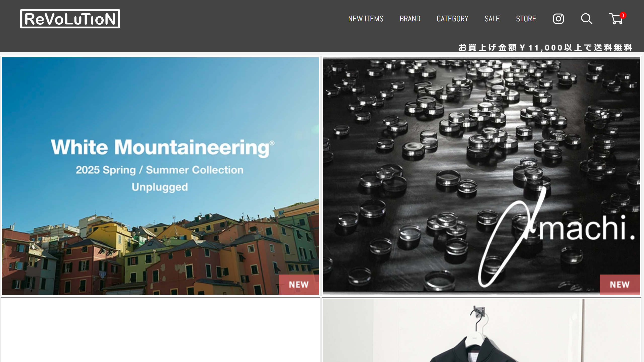Click the free shipping ¥11,000 notice
This screenshot has height=362, width=644.
pyautogui.click(x=545, y=48)
